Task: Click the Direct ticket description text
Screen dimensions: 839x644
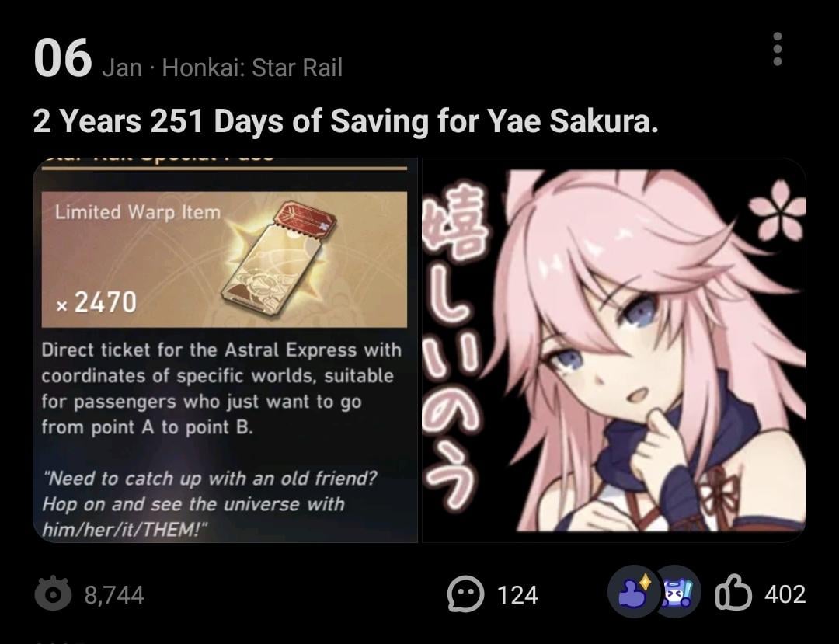Action: click(x=221, y=388)
